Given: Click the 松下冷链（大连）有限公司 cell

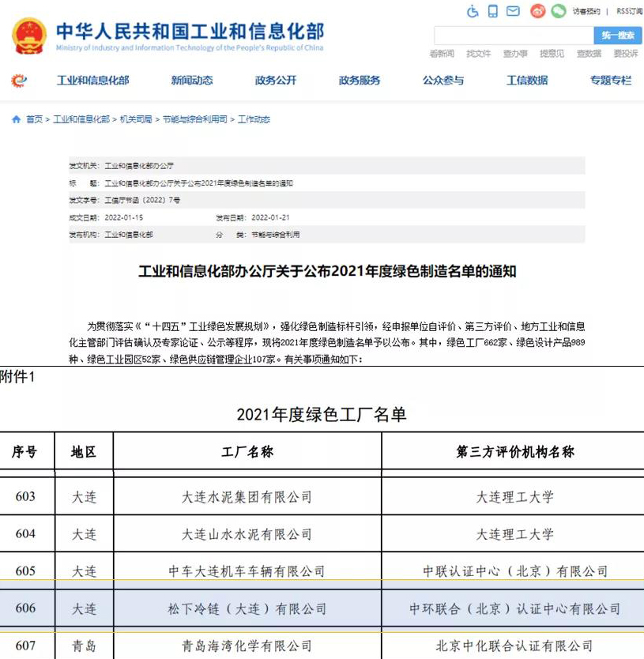Looking at the screenshot, I should tap(247, 608).
